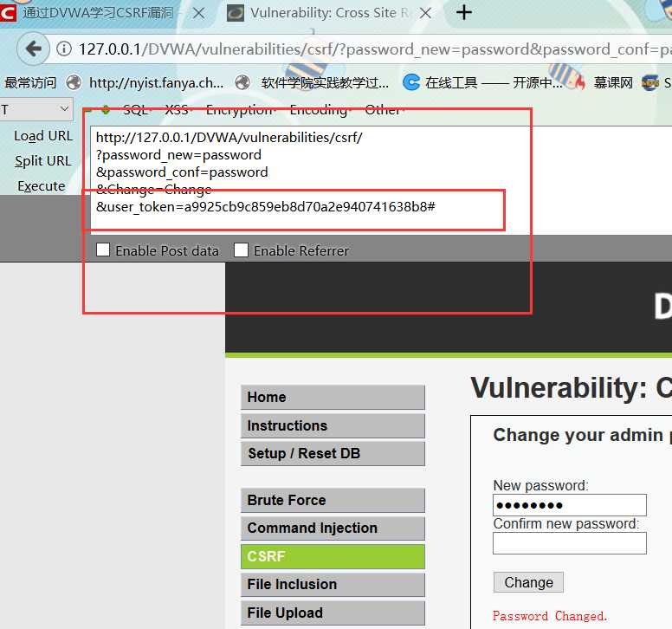The image size is (672, 629).
Task: Click the blue C icon of 在线工具 bookmark
Action: pos(411,82)
